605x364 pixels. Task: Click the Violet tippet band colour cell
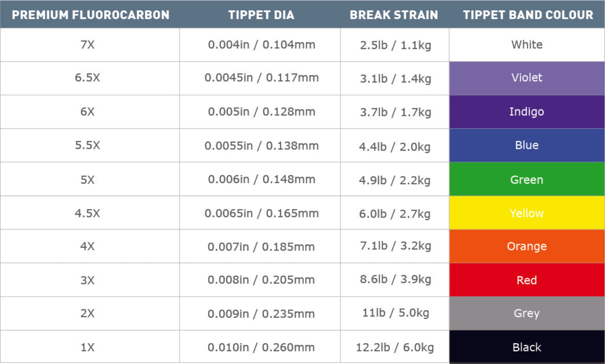527,78
